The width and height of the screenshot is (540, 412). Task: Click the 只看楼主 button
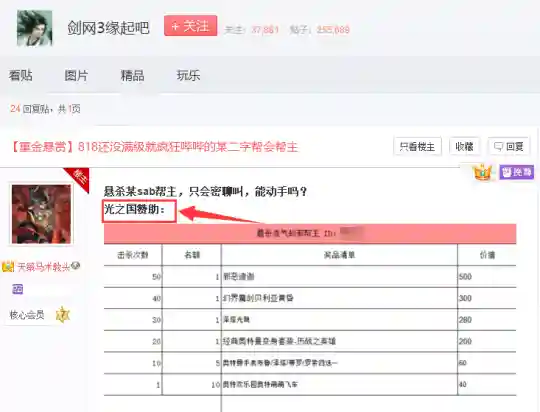tap(417, 146)
